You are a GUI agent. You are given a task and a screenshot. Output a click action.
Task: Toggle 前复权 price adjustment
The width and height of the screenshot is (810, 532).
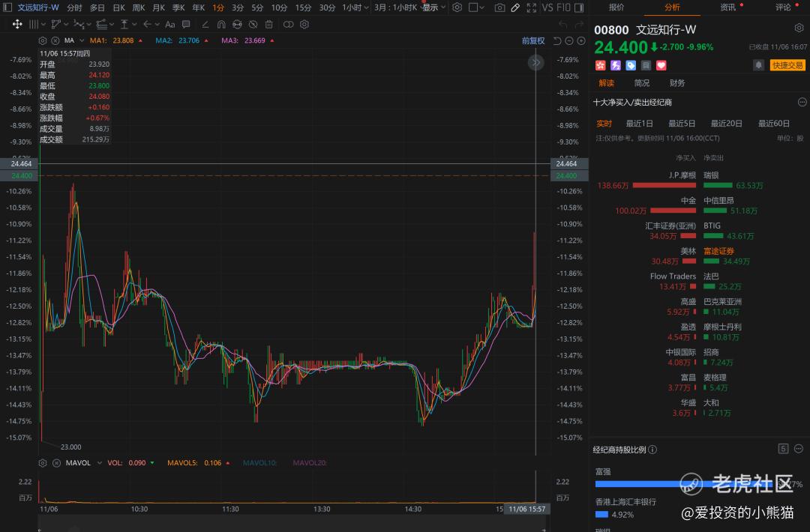pyautogui.click(x=533, y=40)
